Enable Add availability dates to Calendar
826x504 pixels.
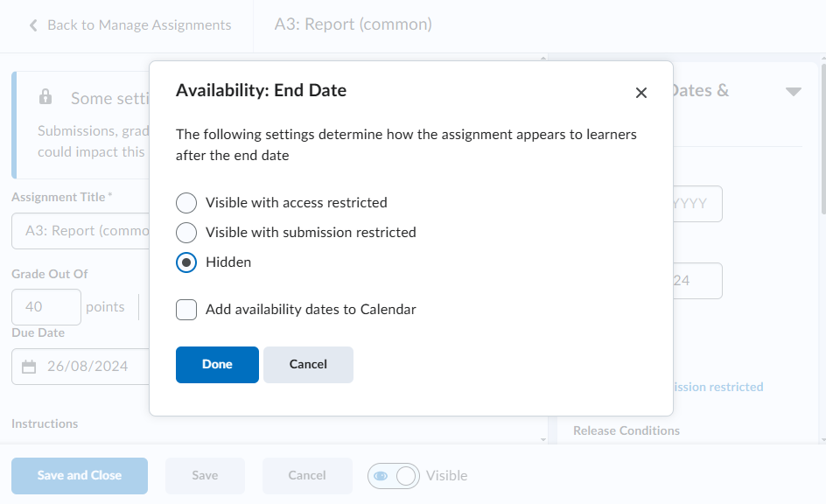pos(186,310)
